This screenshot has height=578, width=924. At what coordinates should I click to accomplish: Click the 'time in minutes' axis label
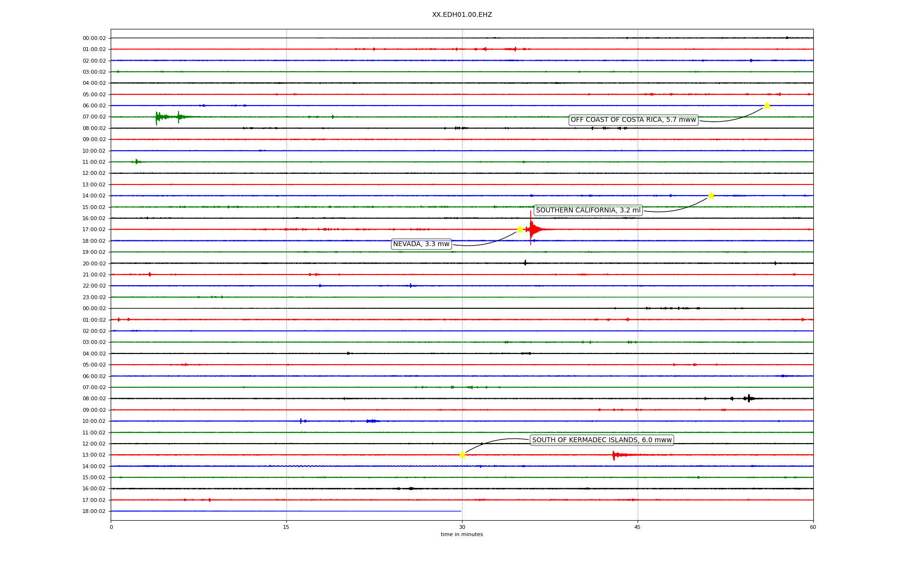pos(462,534)
